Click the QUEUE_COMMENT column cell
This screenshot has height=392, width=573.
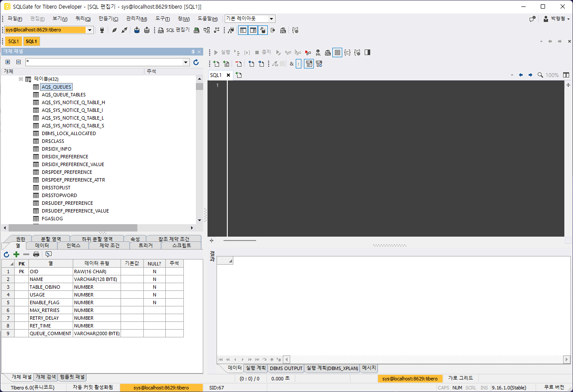click(50, 333)
